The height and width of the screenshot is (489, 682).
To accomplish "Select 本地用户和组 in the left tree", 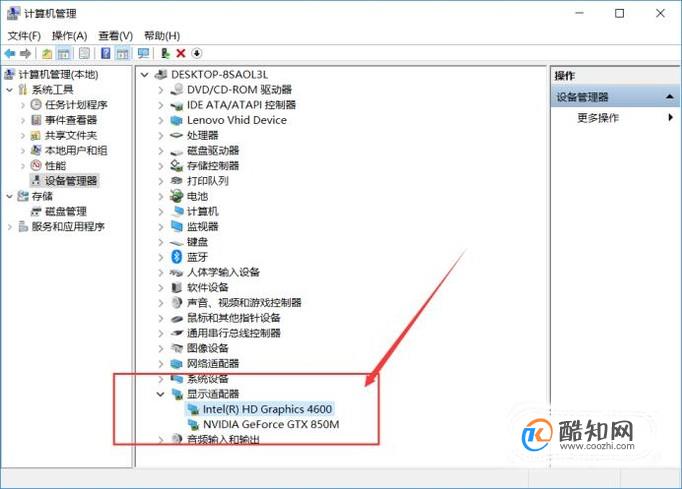I will click(76, 150).
